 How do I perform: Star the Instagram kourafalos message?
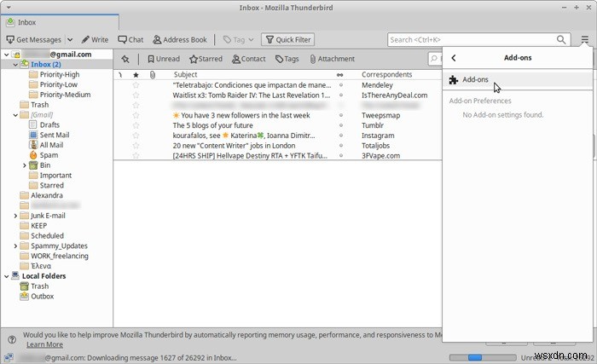tap(136, 136)
